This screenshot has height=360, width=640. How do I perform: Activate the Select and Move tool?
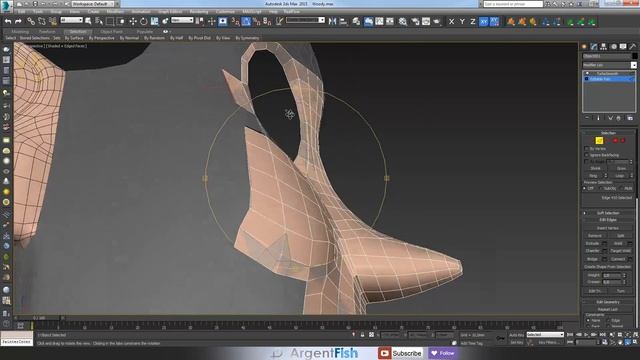(133, 21)
